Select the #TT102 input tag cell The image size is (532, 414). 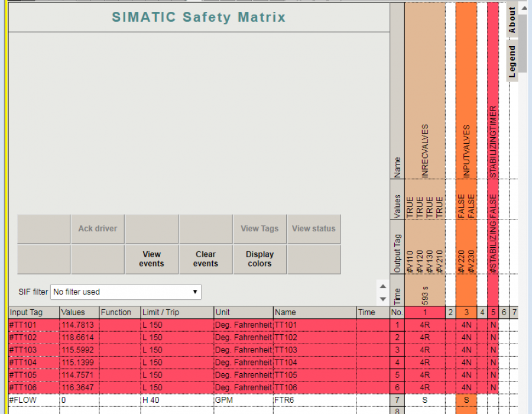(x=34, y=338)
